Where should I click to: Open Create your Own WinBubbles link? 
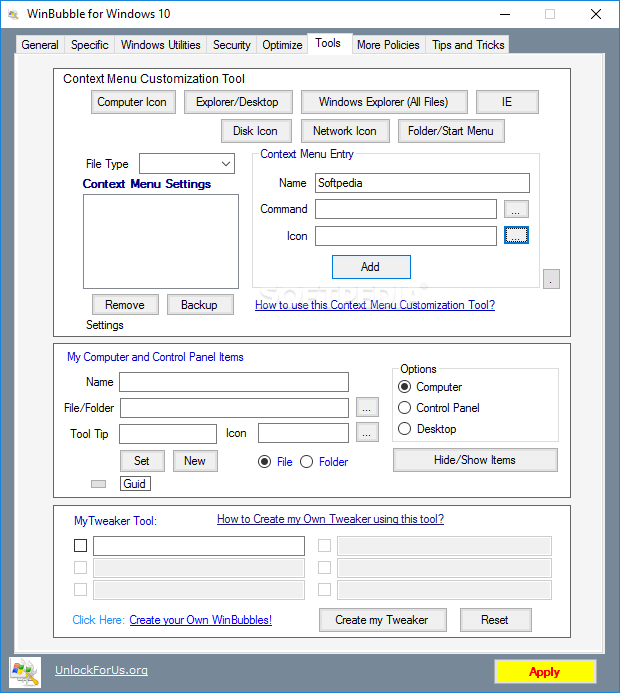click(201, 620)
